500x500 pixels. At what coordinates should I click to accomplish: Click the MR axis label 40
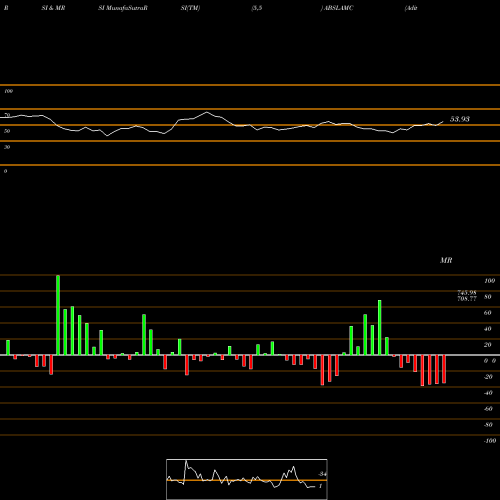(x=487, y=329)
